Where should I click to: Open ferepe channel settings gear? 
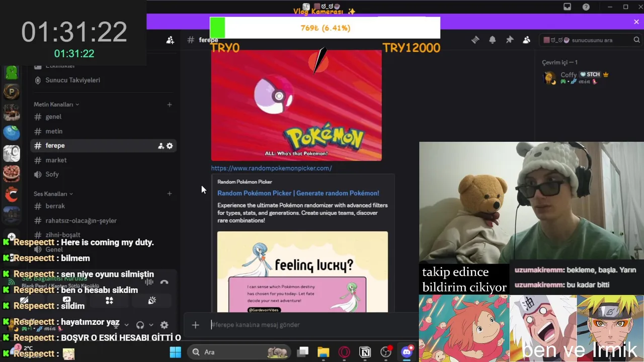point(170,146)
